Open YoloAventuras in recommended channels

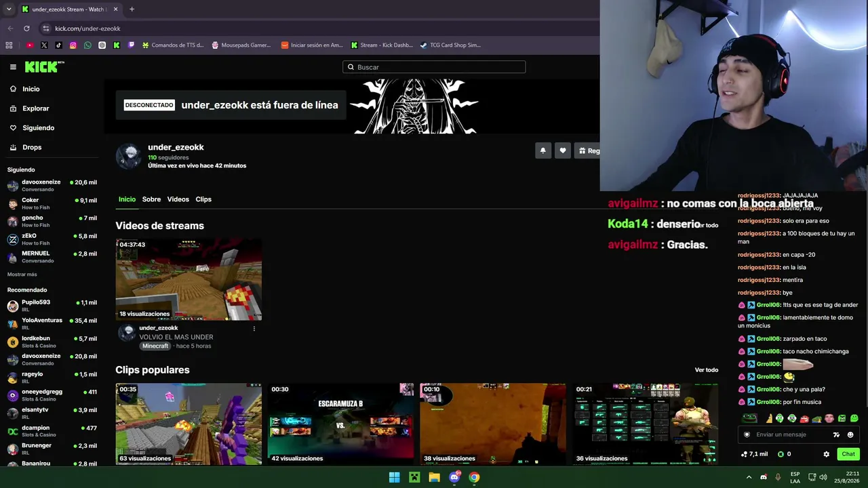[52, 324]
